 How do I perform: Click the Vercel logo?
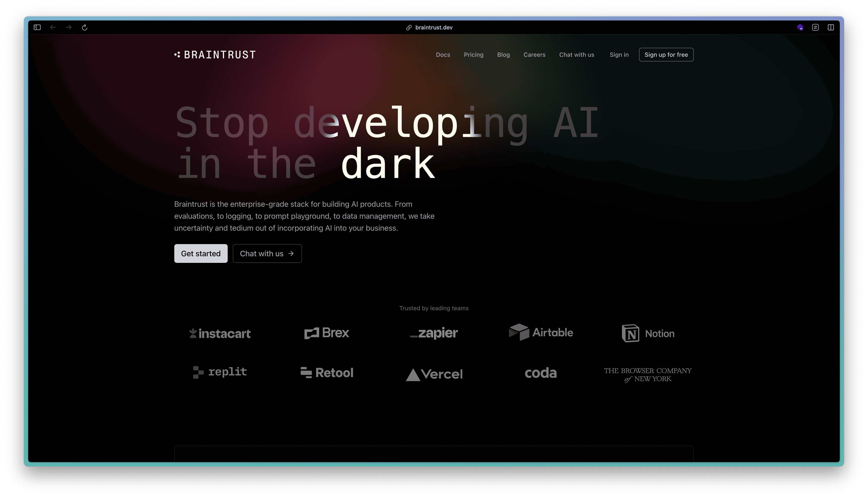coord(434,374)
